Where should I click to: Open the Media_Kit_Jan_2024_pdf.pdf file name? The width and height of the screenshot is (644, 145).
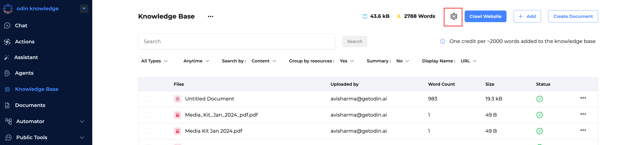tap(221, 115)
